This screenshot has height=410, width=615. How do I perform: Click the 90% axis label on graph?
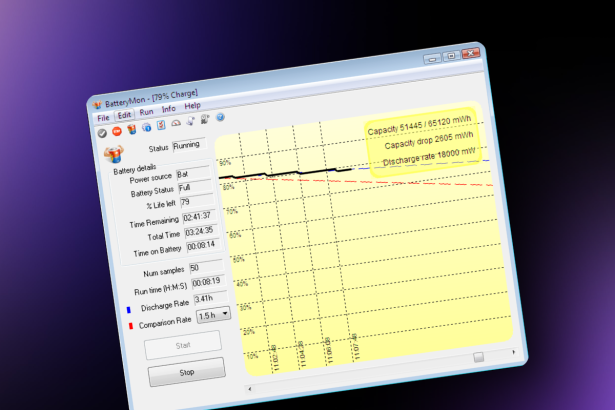coord(225,163)
